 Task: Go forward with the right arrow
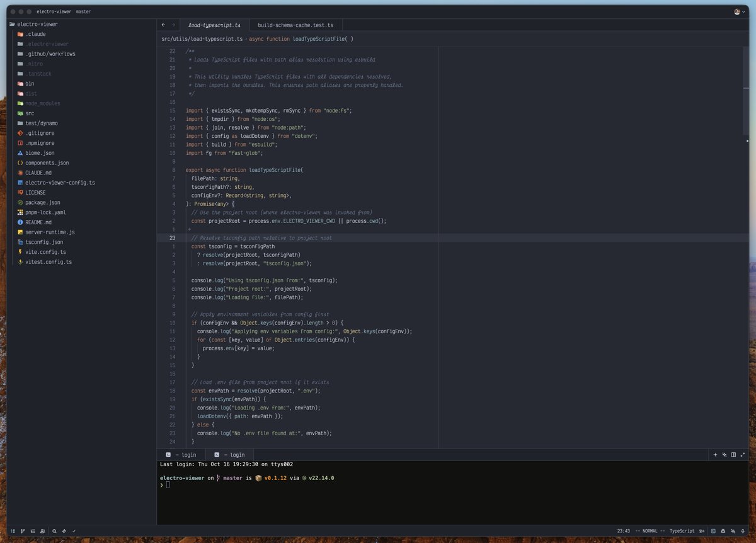tap(173, 25)
